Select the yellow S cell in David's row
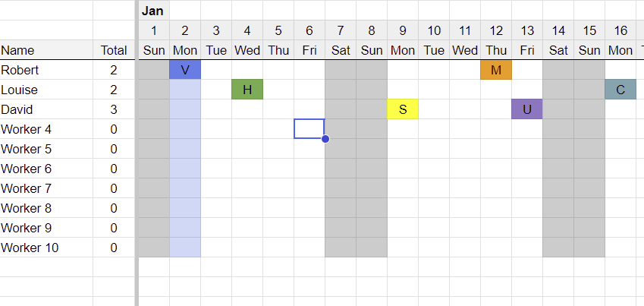 tap(403, 109)
